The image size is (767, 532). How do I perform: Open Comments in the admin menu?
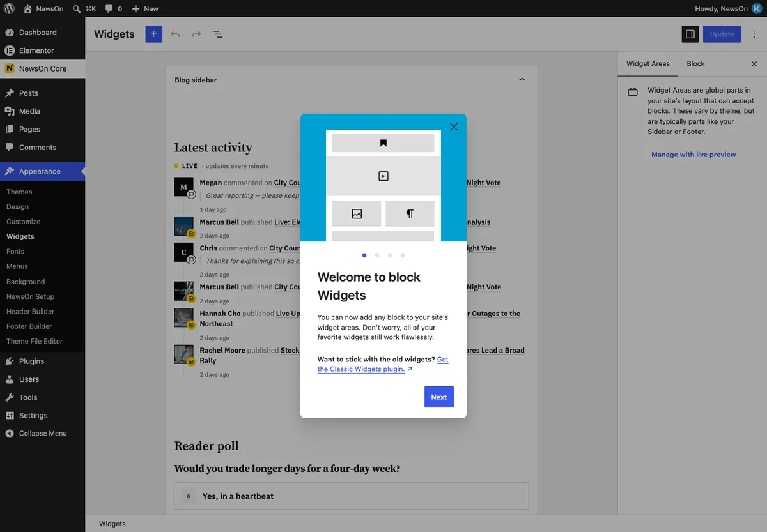point(42,148)
